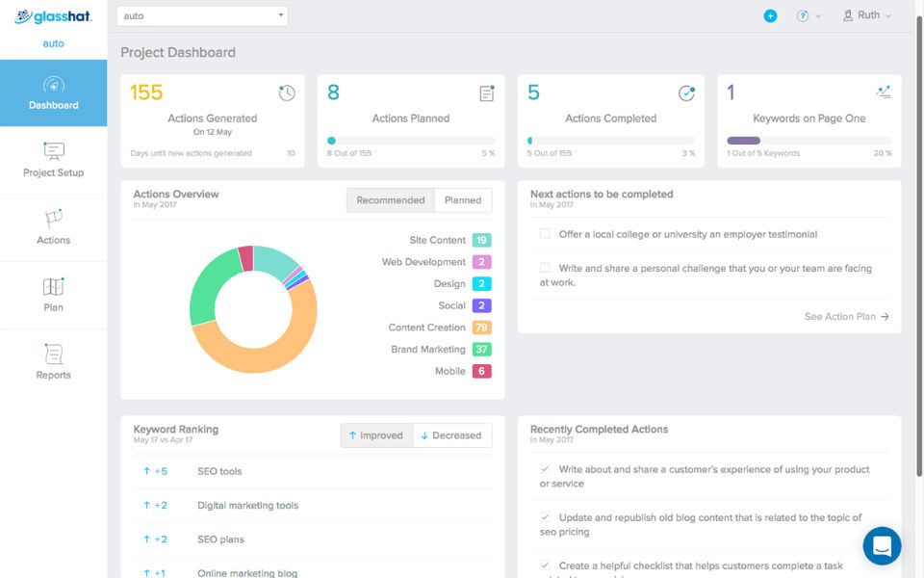
Task: Switch to the Planned actions tab
Action: [462, 200]
